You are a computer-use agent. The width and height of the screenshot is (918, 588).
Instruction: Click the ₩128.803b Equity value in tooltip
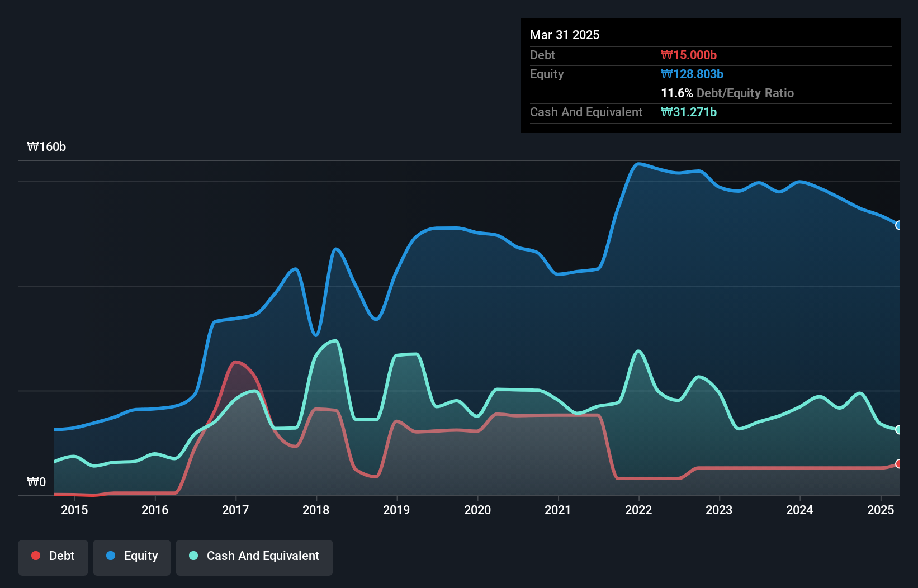click(x=692, y=74)
